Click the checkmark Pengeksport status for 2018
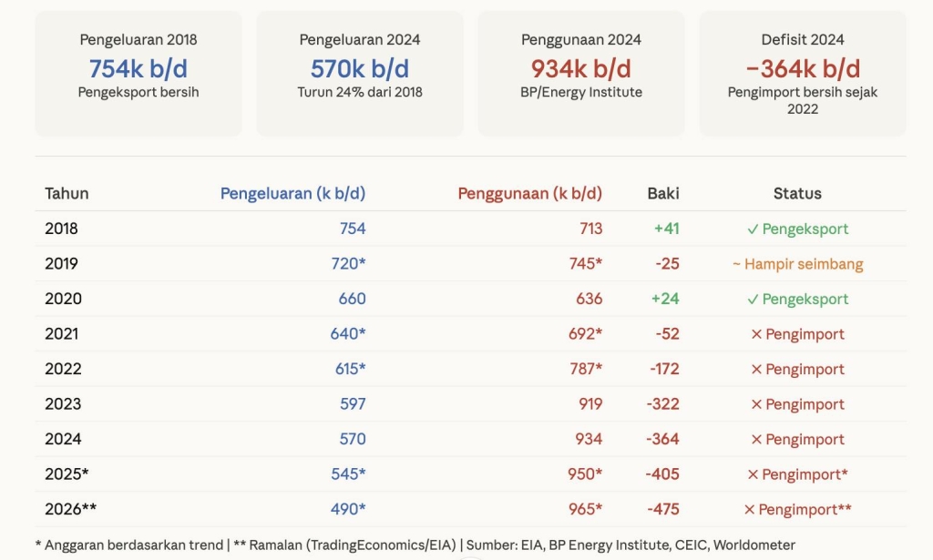The image size is (933, 560). 797,229
